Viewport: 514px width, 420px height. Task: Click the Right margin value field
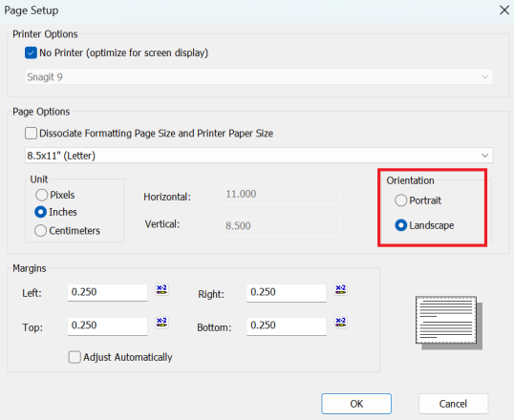[x=287, y=292]
